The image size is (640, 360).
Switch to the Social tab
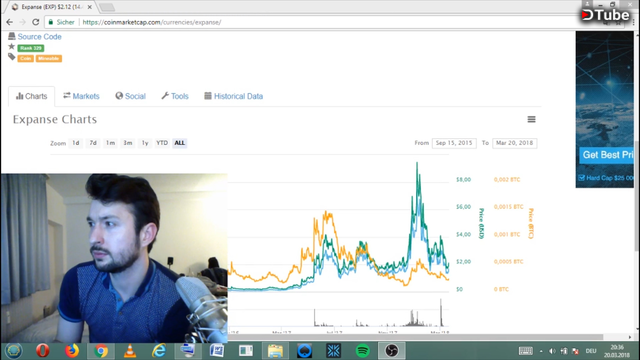pos(131,96)
